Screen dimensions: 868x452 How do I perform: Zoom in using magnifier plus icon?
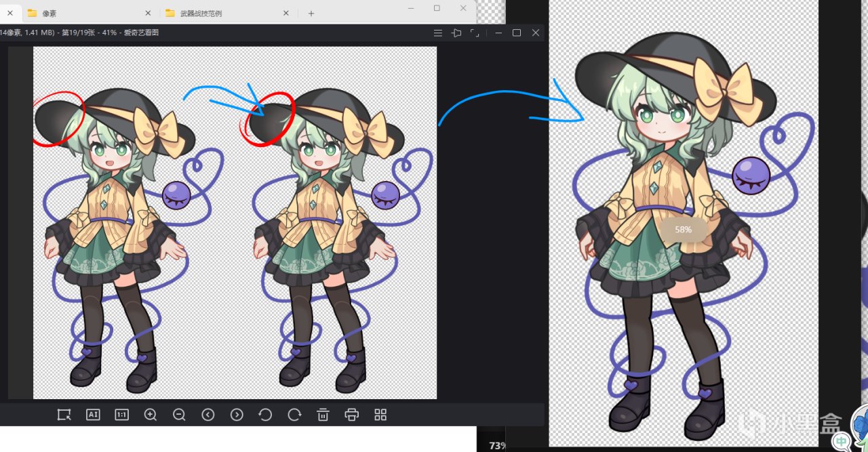click(x=151, y=415)
